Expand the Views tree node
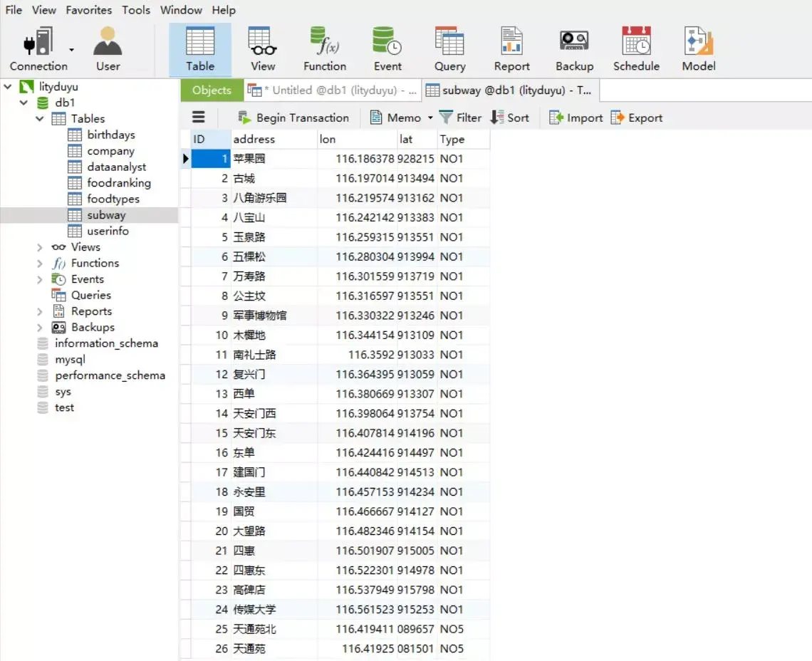 40,247
